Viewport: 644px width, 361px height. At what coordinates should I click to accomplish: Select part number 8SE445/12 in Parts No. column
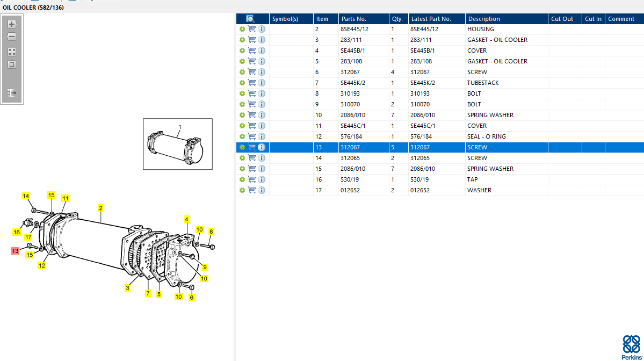[x=354, y=29]
